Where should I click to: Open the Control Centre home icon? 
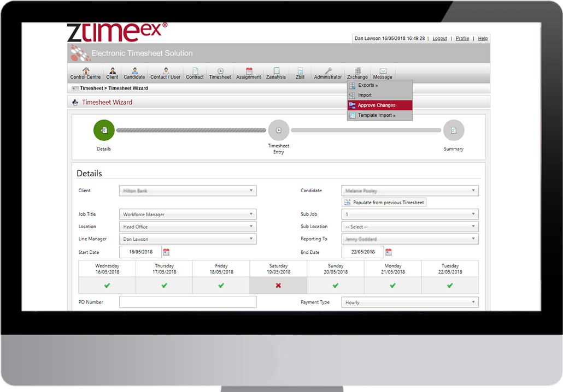tap(85, 71)
